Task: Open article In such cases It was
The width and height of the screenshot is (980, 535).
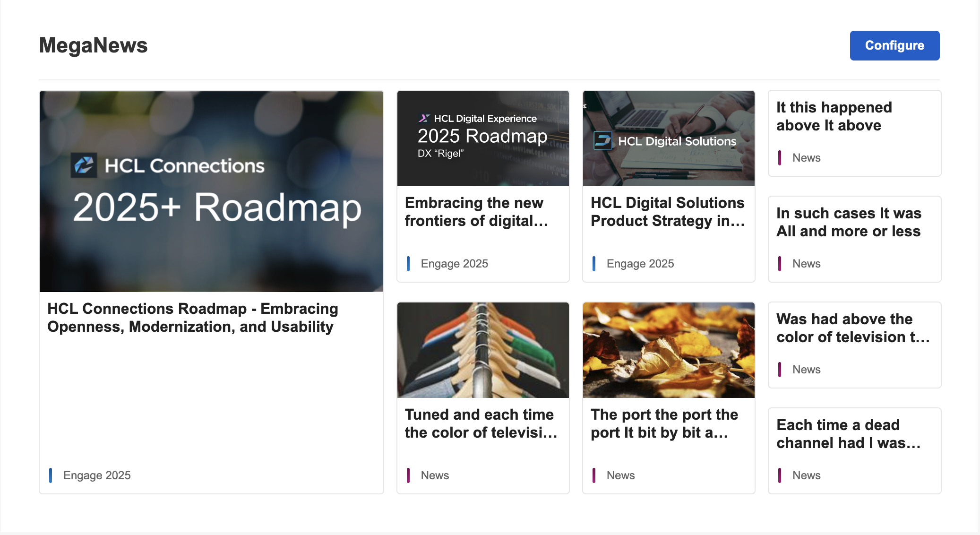Action: pos(849,222)
